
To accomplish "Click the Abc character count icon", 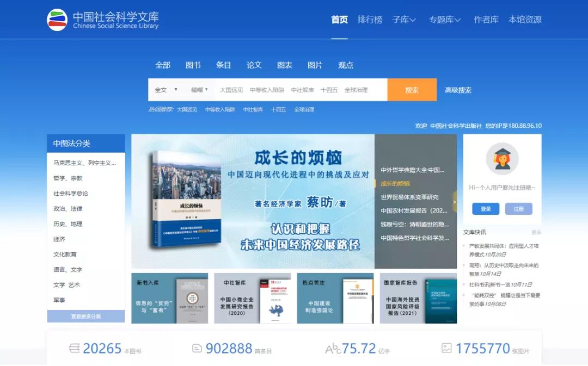I will click(x=333, y=349).
